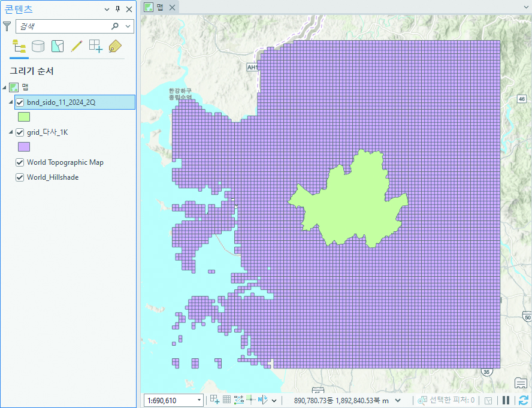Expand coordinate display units dropdown
The height and width of the screenshot is (408, 532).
click(x=398, y=400)
